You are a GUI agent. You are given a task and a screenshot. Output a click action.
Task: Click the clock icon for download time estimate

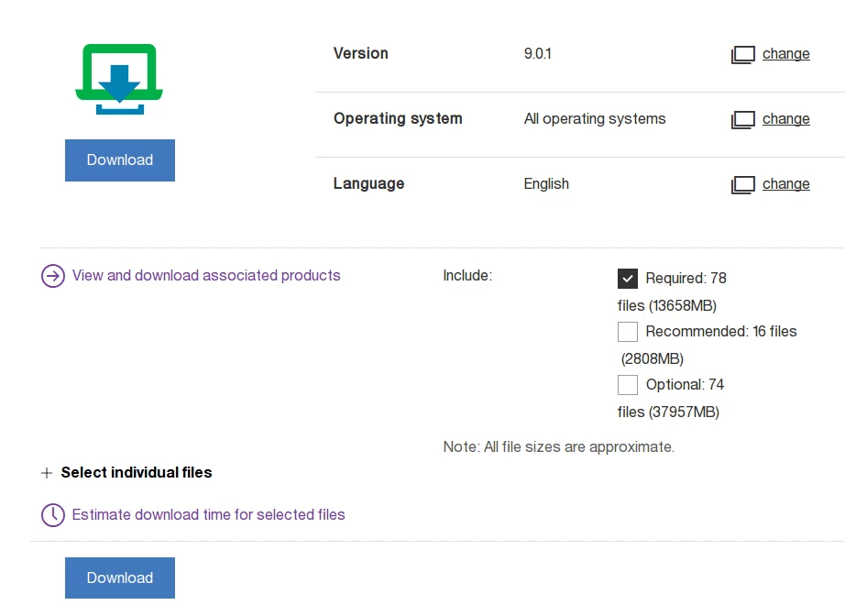(x=53, y=515)
